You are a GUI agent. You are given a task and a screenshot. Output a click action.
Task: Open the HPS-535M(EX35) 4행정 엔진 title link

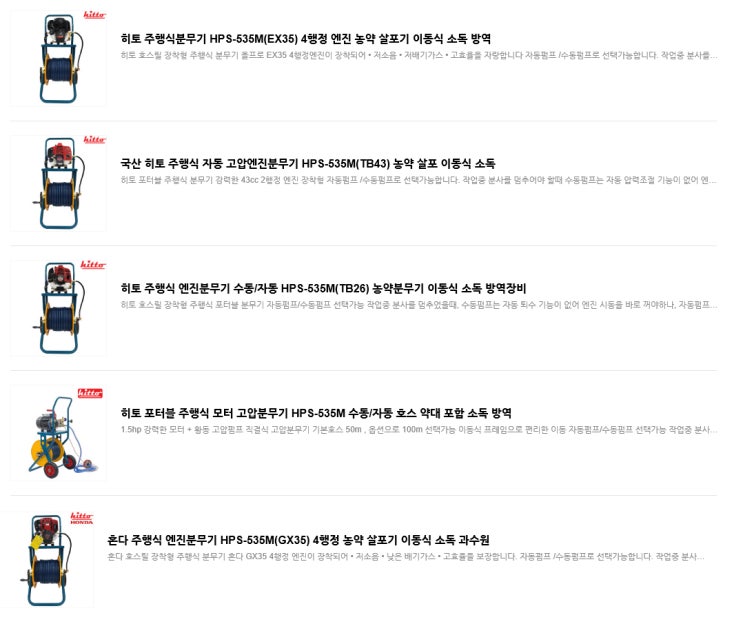pyautogui.click(x=306, y=38)
